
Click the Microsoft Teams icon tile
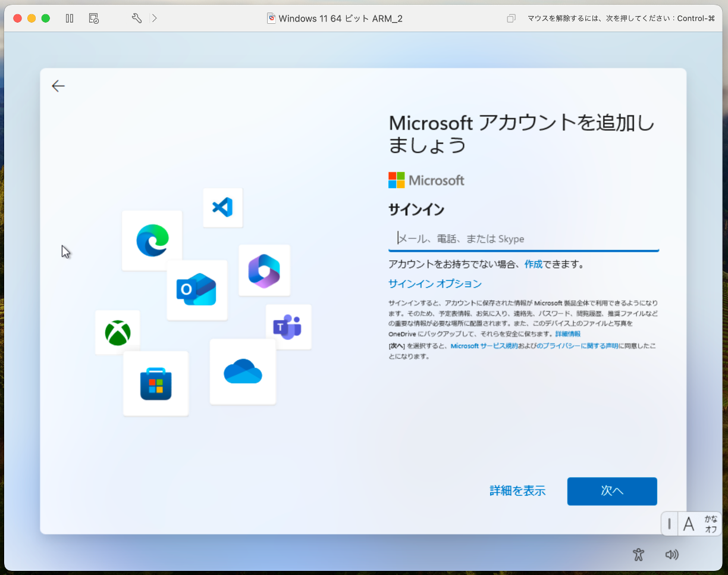[x=288, y=327]
